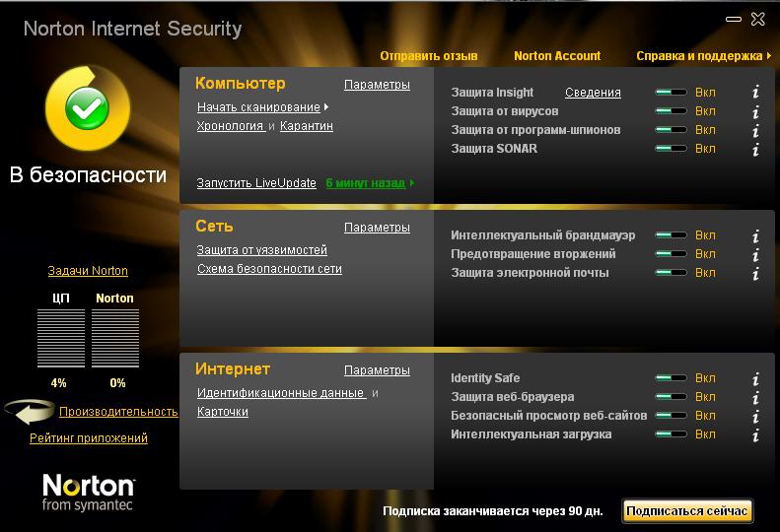Click the ЦП usage bar meter
Screen dimensions: 780x532
coord(61,338)
